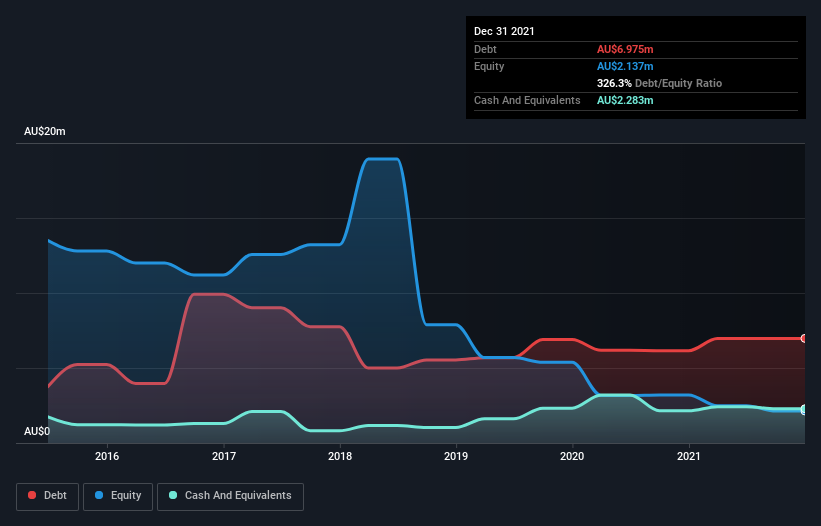
Task: Click the Cash And Equivalents tooltip label
Action: pyautogui.click(x=527, y=100)
